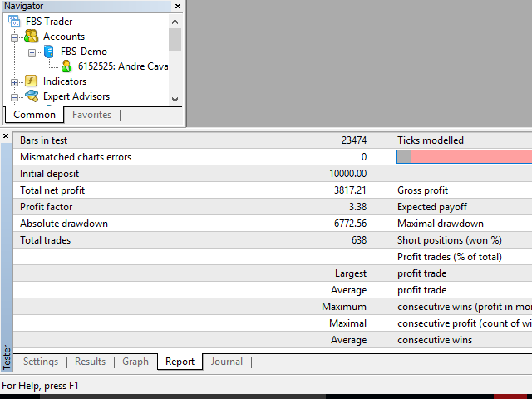The height and width of the screenshot is (399, 532).
Task: Select the FBS-Demo server icon
Action: [49, 52]
